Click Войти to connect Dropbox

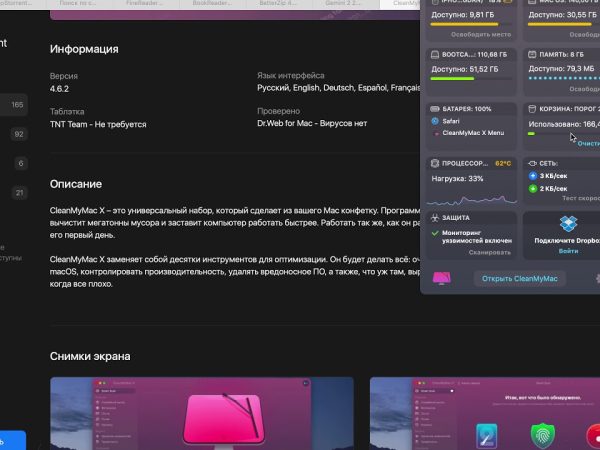point(568,251)
